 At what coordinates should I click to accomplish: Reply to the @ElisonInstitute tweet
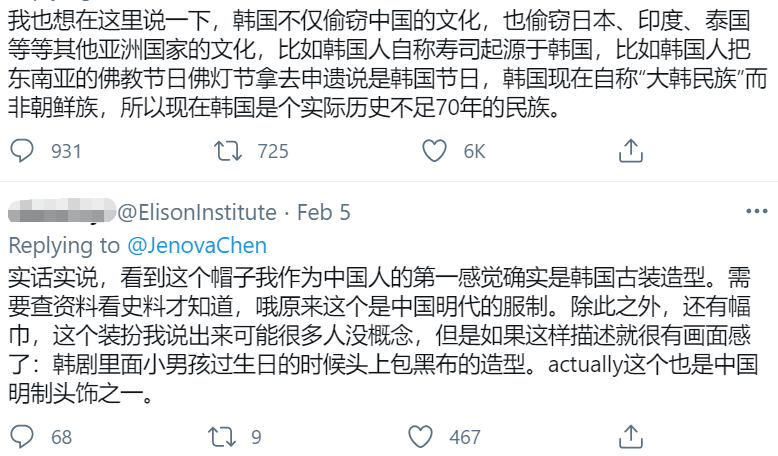click(x=21, y=437)
